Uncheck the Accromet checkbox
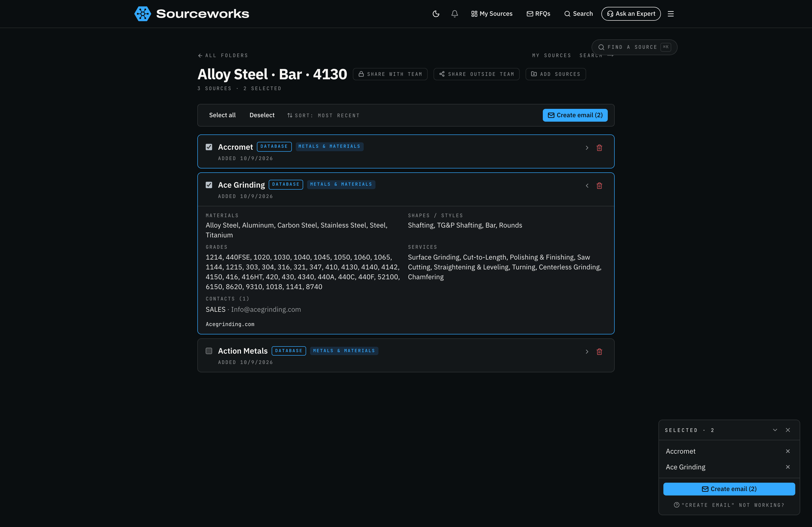This screenshot has width=812, height=527. click(209, 147)
